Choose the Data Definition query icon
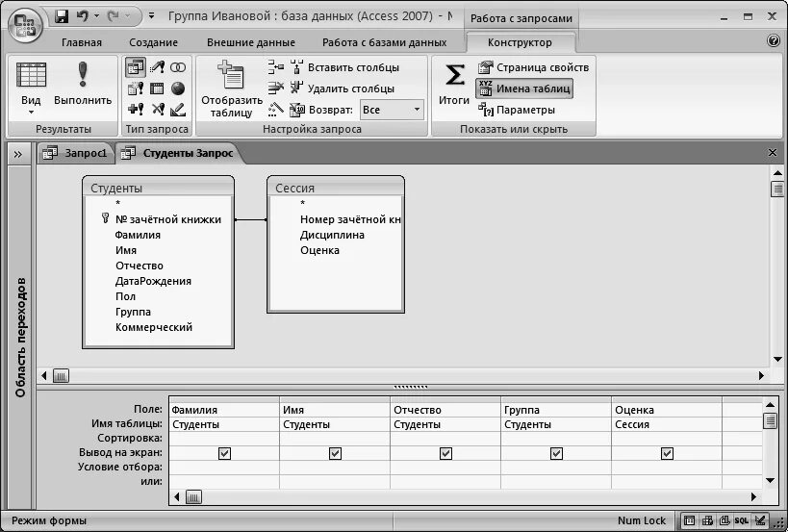788x532 pixels. pos(178,109)
